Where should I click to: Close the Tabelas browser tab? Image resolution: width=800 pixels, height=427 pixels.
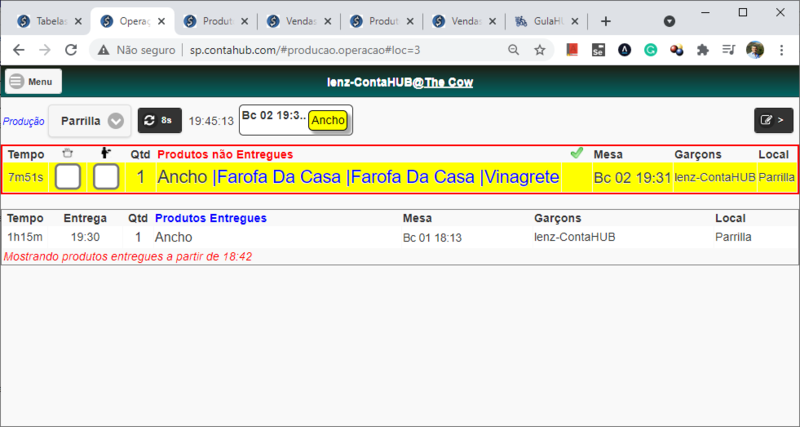point(78,21)
